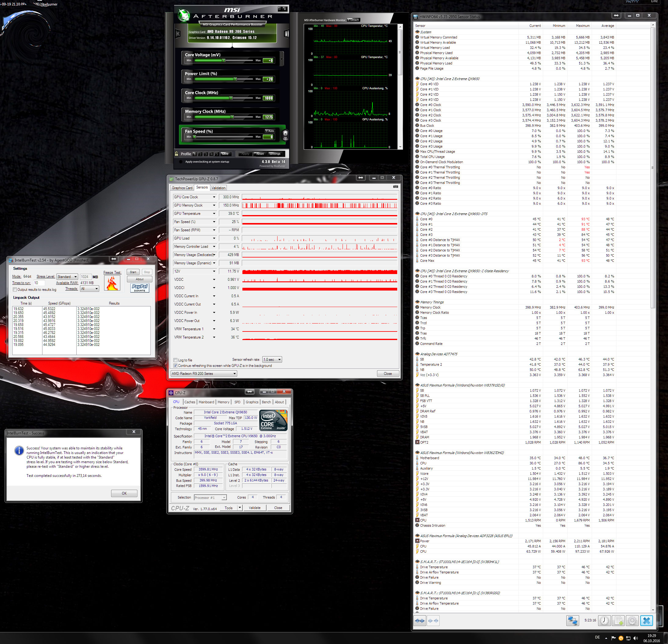Click HWiNFO title bar double-arrow icon

click(616, 16)
